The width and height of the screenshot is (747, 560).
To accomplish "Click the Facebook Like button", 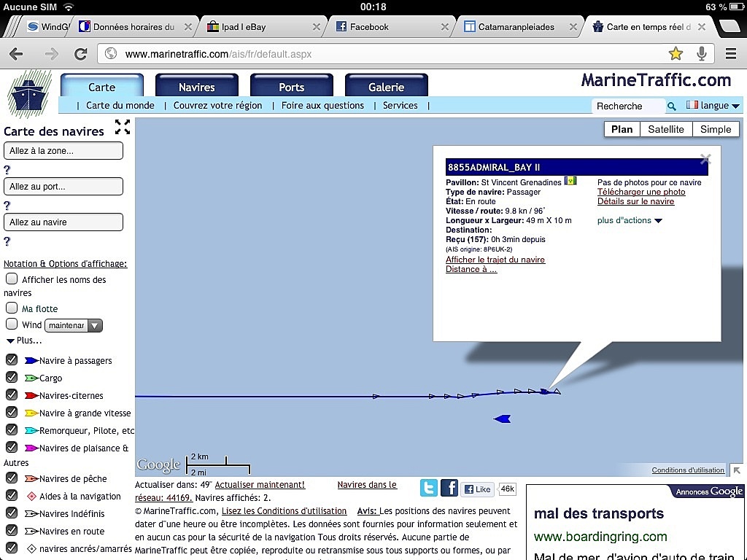I will coord(477,489).
